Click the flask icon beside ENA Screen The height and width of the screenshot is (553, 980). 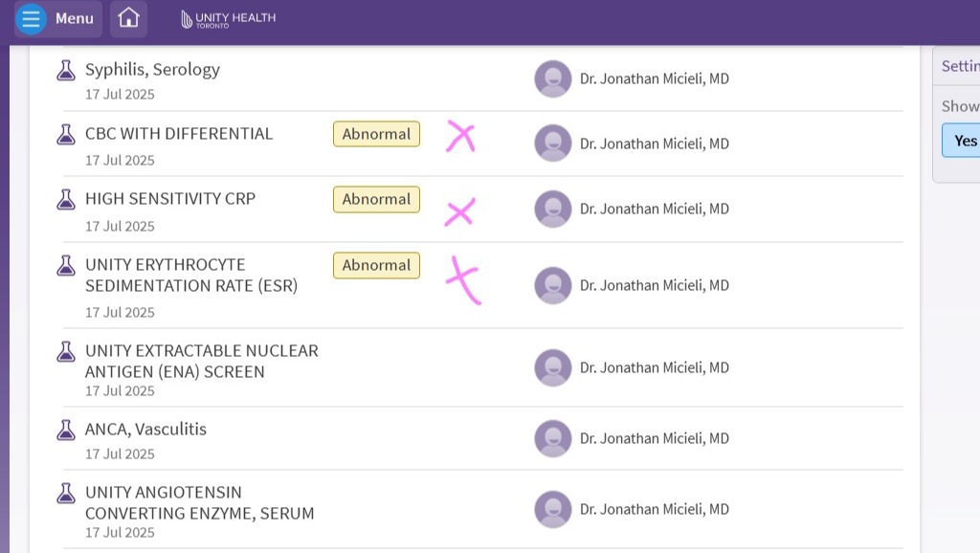coord(66,351)
